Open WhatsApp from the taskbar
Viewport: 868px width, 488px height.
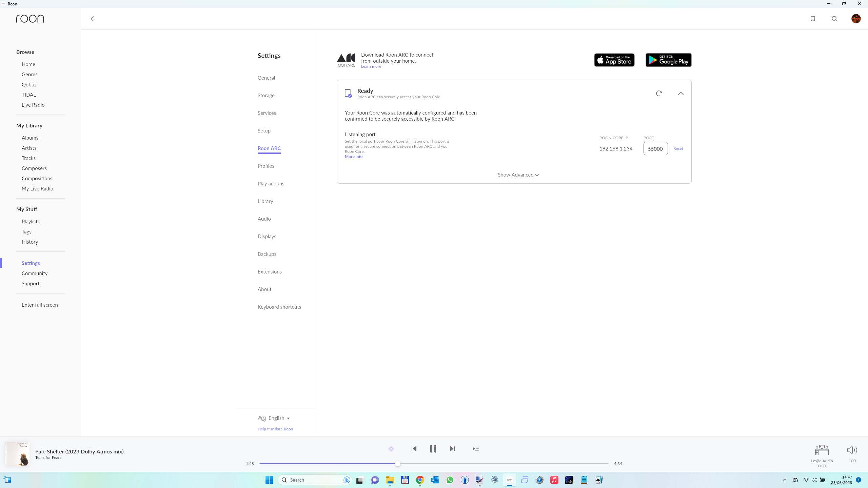(x=450, y=480)
